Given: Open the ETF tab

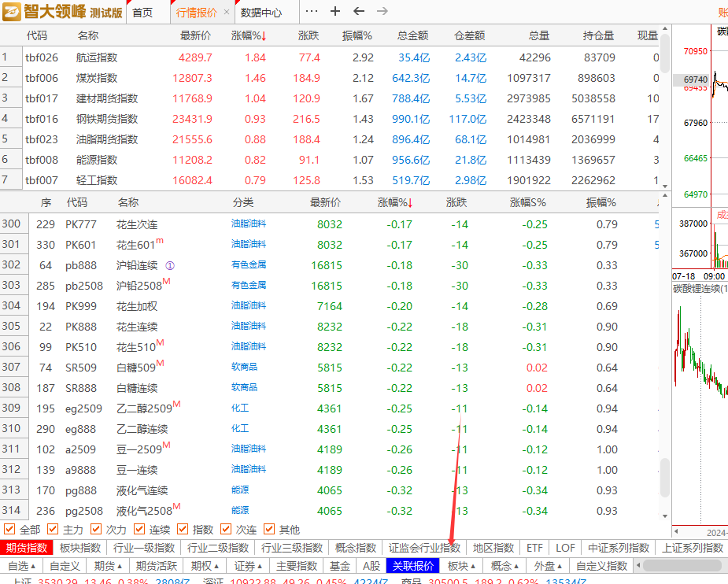Looking at the screenshot, I should pos(534,548).
